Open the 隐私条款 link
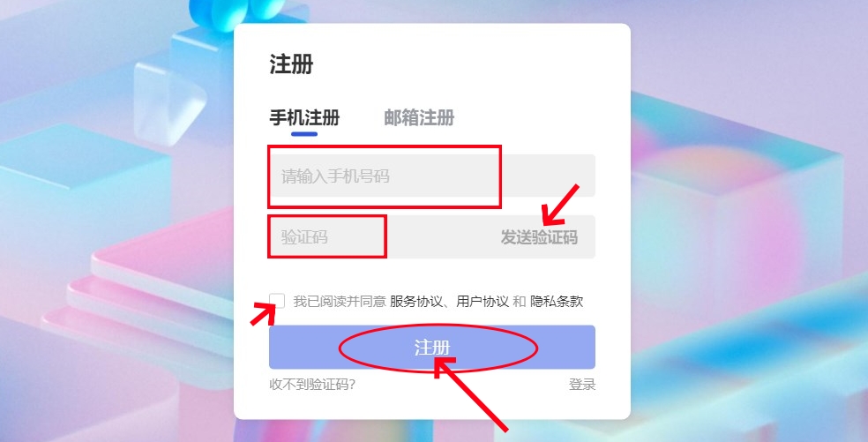The height and width of the screenshot is (442, 868). (557, 302)
